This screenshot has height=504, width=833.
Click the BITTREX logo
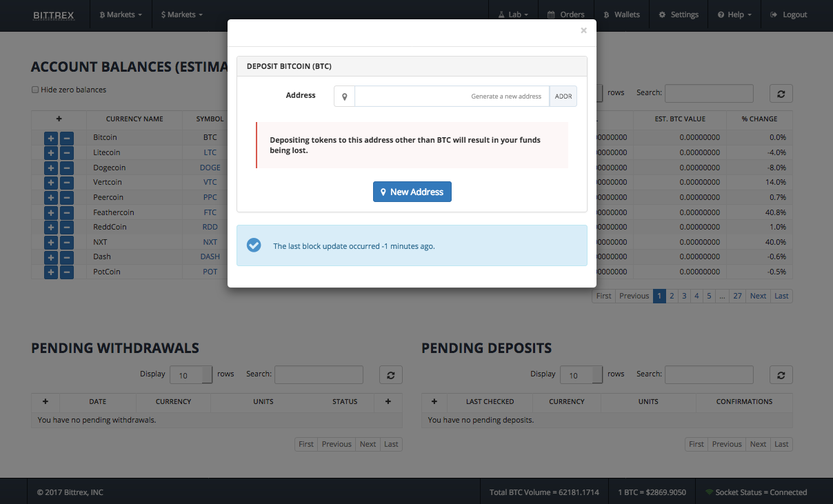click(53, 14)
